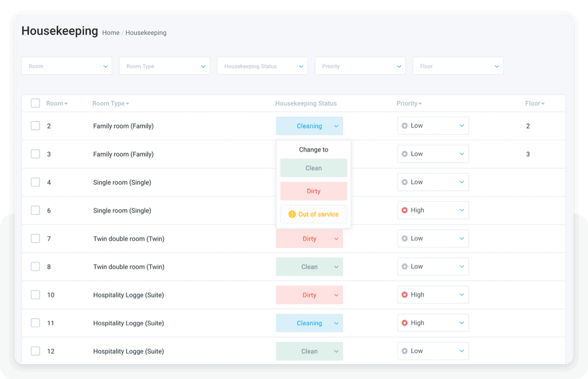Screen dimensions: 588x379
Task: Open the Priority filter dropdown
Action: (360, 65)
